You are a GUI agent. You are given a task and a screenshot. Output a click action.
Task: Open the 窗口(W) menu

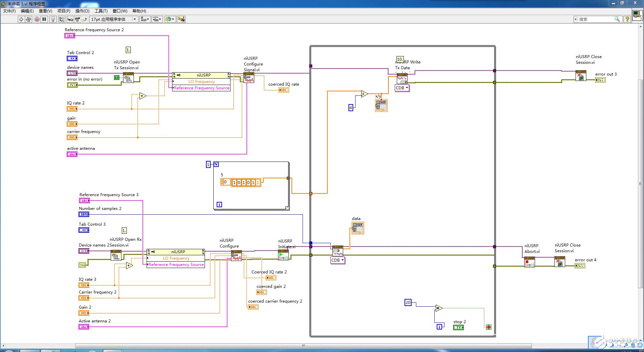tap(120, 11)
